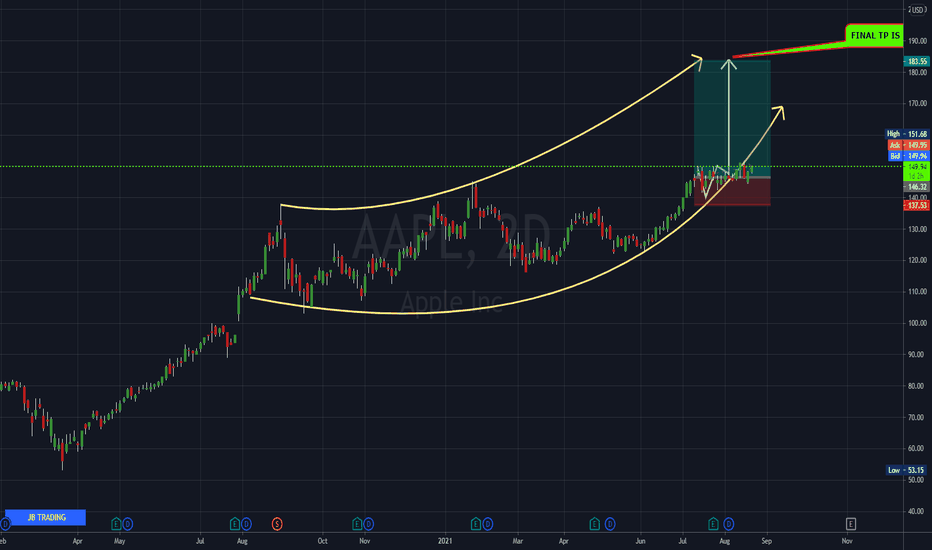The width and height of the screenshot is (932, 550).
Task: Click the red 137.53 stop-loss price label
Action: 917,205
